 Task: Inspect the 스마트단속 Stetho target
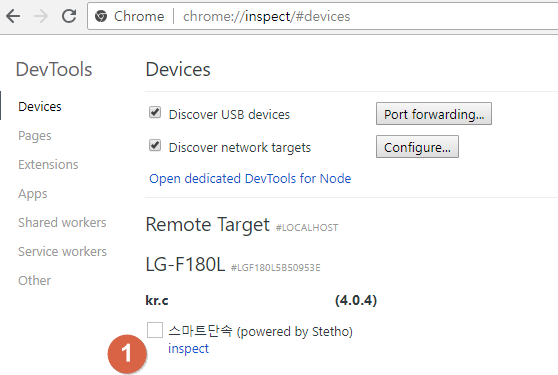[x=188, y=349]
